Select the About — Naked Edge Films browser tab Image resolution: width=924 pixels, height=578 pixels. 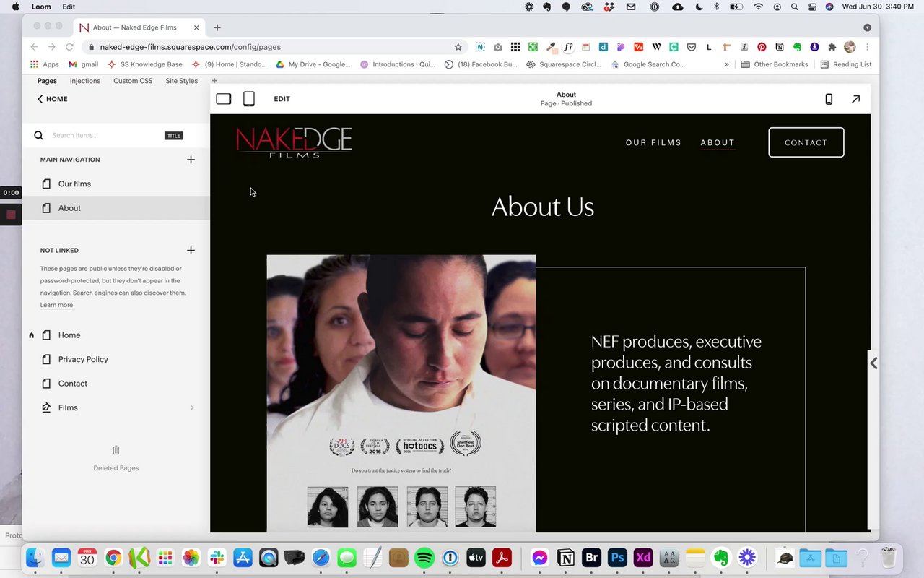coord(139,27)
